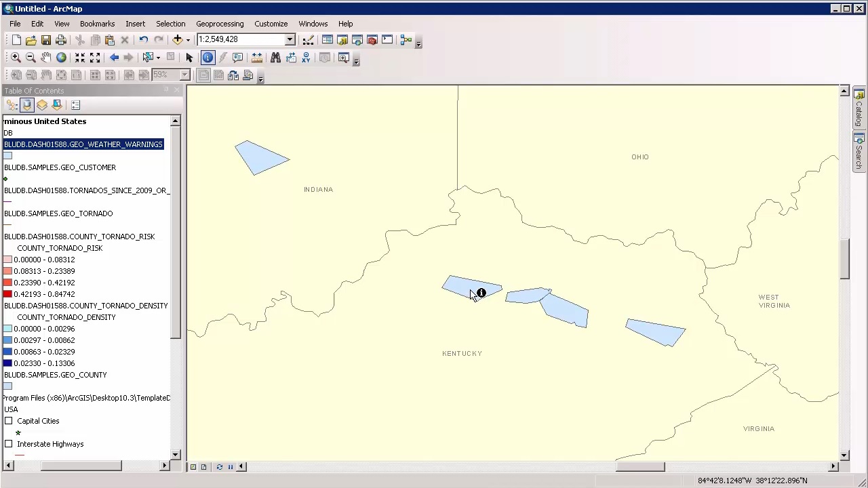Click the Add Data button

click(178, 40)
